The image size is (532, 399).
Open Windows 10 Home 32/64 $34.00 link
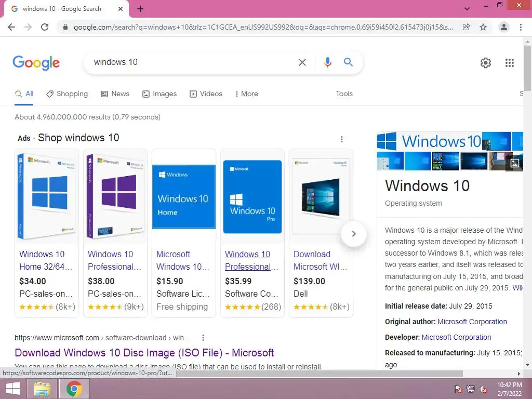[x=46, y=260]
